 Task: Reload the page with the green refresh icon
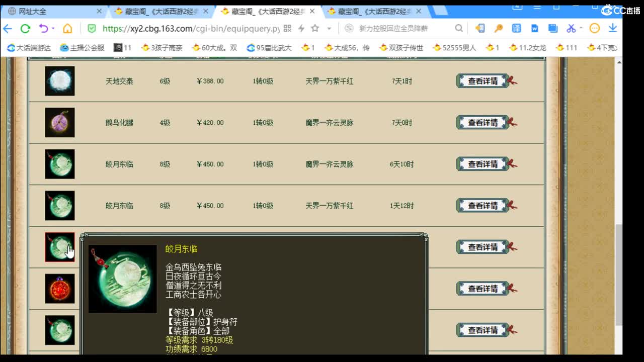click(x=25, y=29)
